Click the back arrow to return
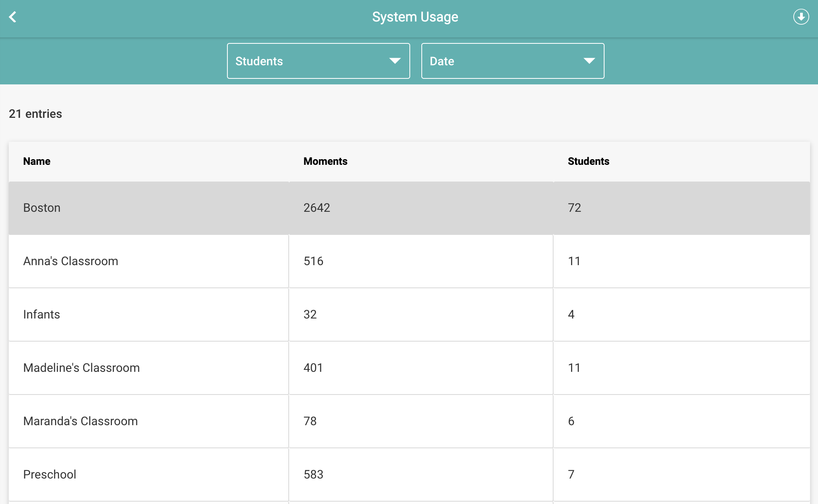The width and height of the screenshot is (818, 504). (12, 17)
